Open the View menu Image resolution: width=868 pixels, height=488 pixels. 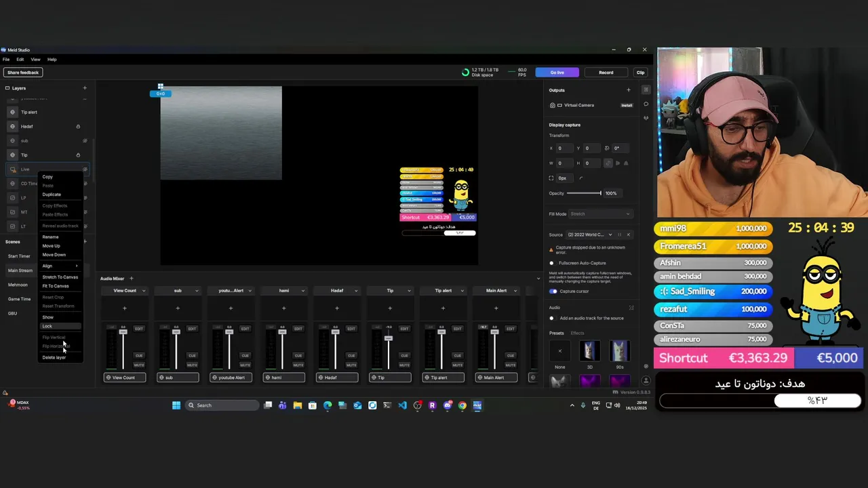click(x=35, y=59)
